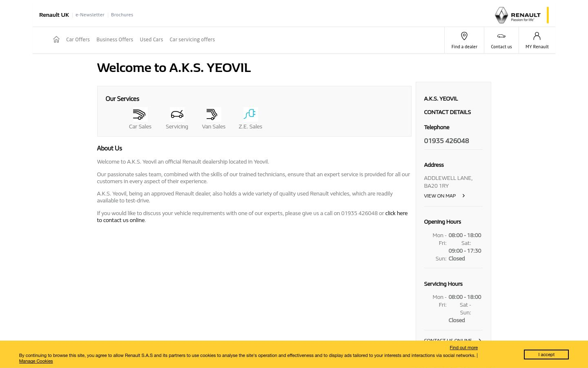Open the Car Offers menu
The image size is (588, 368).
pyautogui.click(x=78, y=40)
